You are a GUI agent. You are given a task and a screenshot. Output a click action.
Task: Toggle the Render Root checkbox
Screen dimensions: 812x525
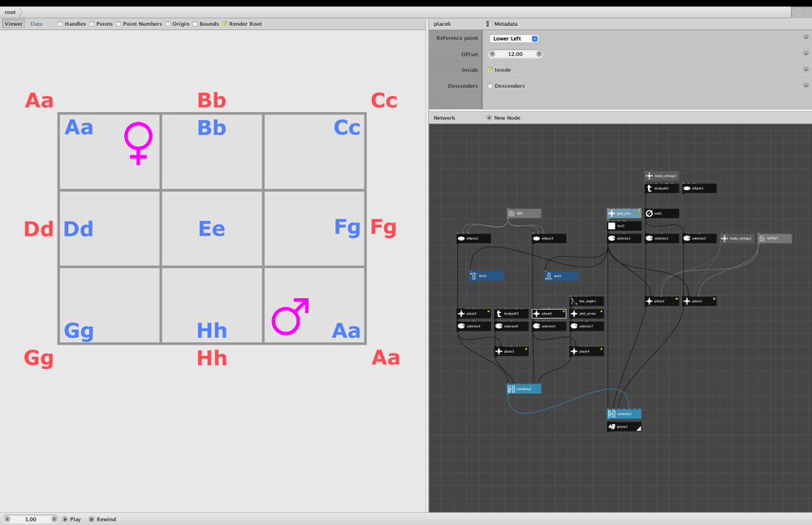tap(225, 24)
